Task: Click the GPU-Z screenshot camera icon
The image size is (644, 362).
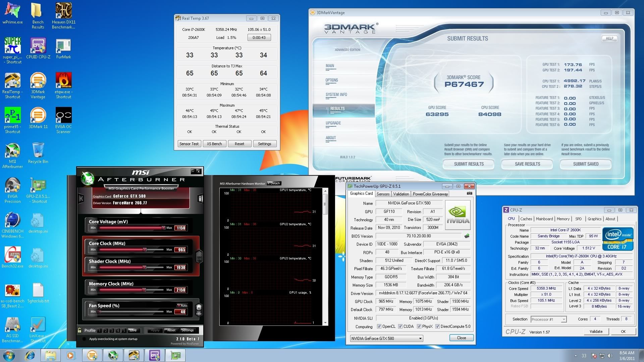Action: [469, 193]
